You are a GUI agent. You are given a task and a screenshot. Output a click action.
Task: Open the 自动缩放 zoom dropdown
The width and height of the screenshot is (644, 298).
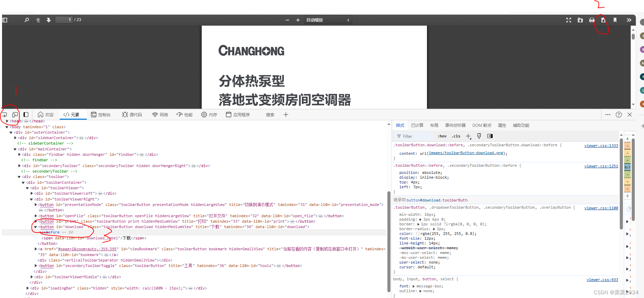[x=328, y=20]
